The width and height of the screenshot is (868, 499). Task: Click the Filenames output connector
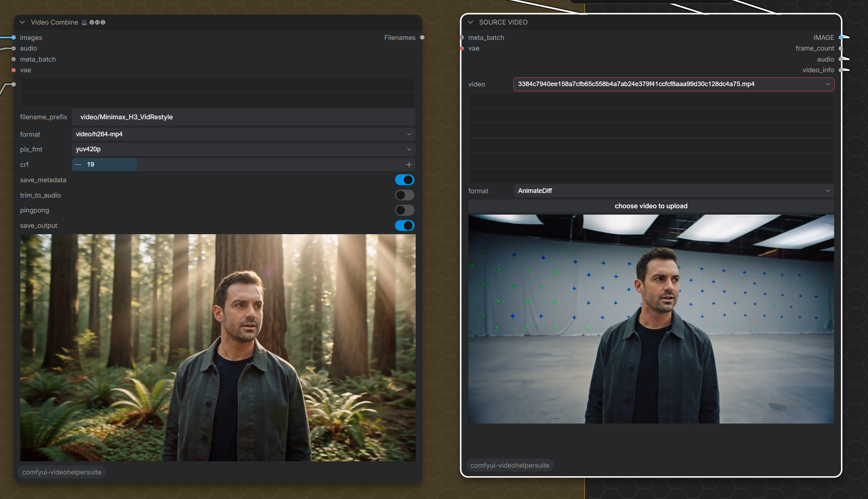[422, 37]
